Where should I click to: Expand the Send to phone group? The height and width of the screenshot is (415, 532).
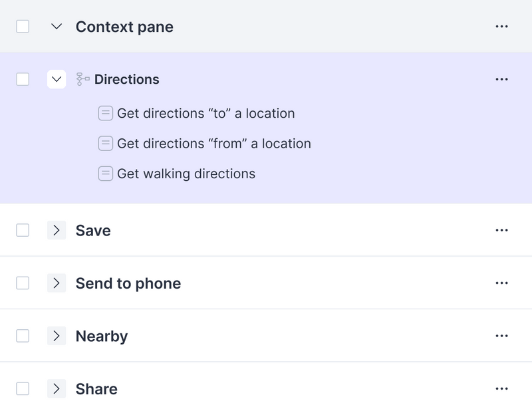[x=57, y=283]
